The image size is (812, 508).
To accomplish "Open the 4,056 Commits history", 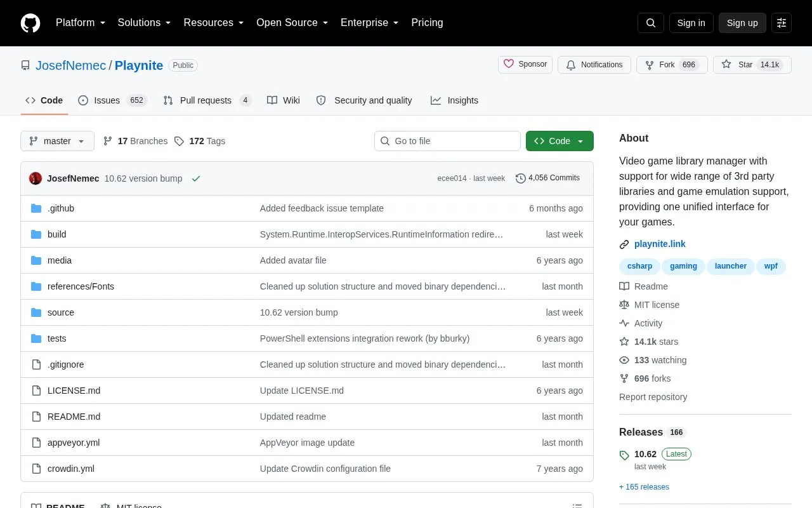I will point(547,178).
